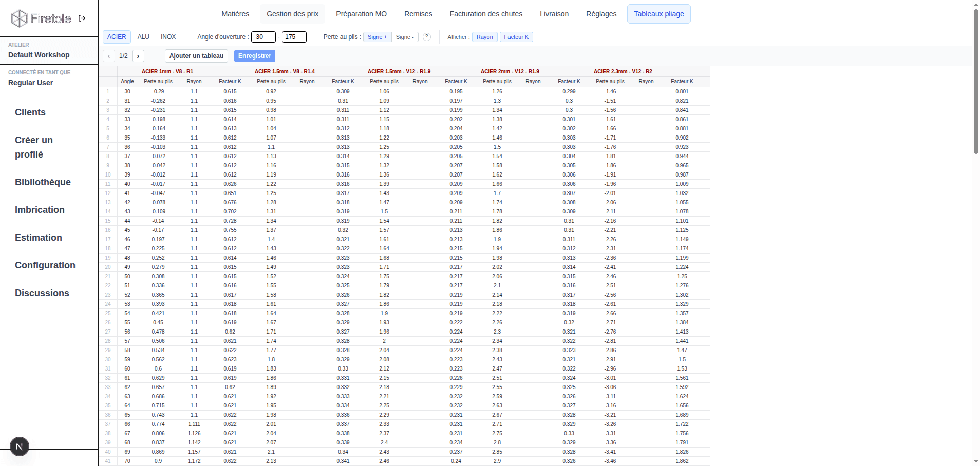Screen dimensions: 980x466
Task: Open the Gestion des prix tab
Action: coord(293,14)
